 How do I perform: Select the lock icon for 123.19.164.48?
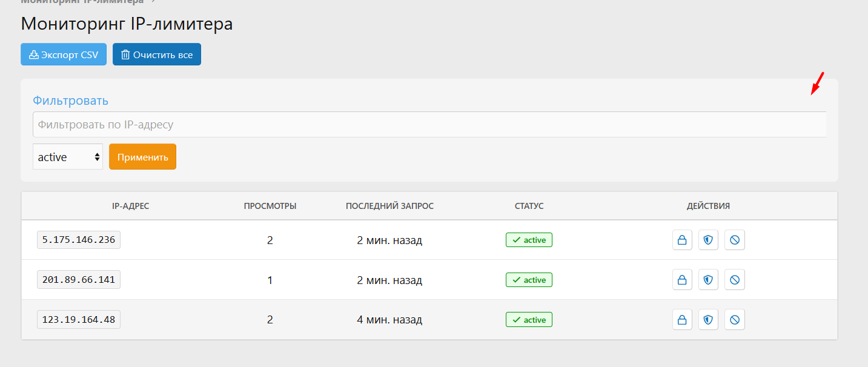pos(682,320)
